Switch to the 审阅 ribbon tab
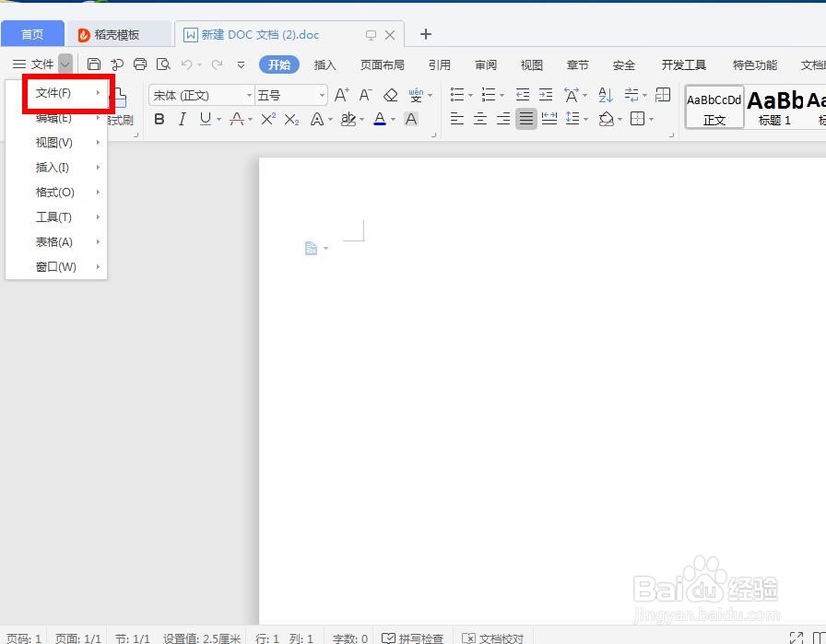The width and height of the screenshot is (826, 644). point(486,64)
